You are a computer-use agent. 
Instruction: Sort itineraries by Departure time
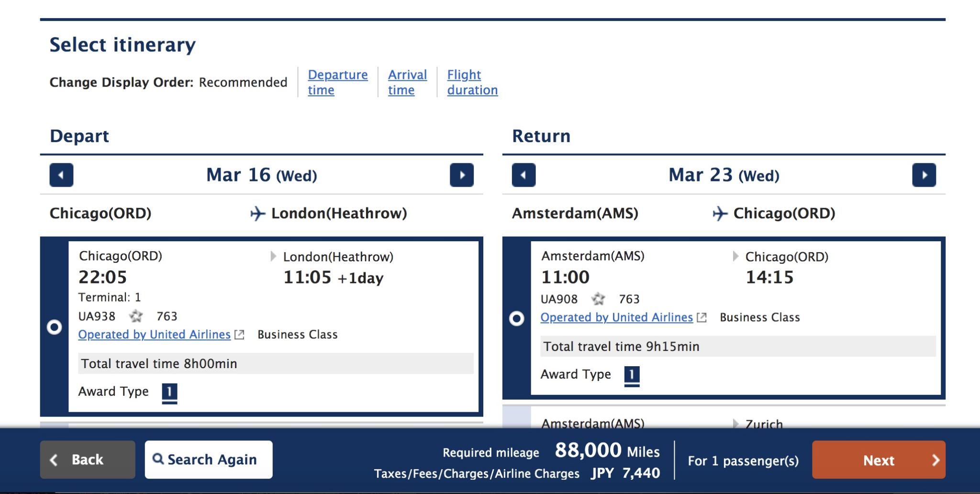pos(338,82)
